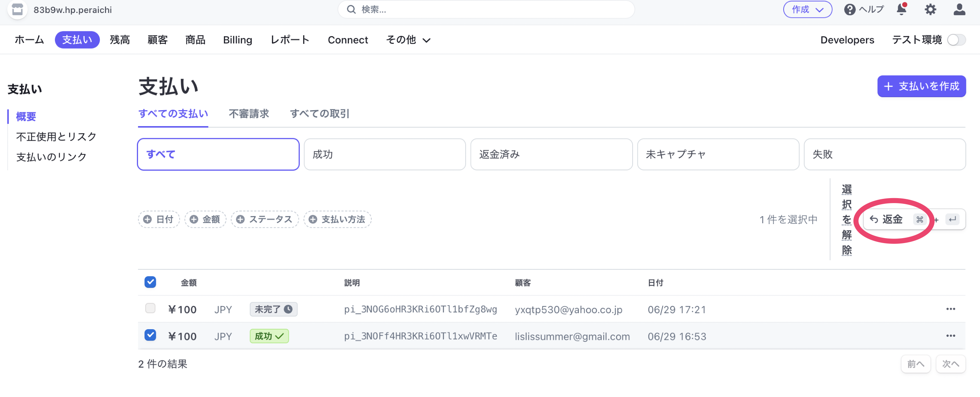This screenshot has height=397, width=980.
Task: Click the plus icon in the ステータス filter
Action: (240, 219)
